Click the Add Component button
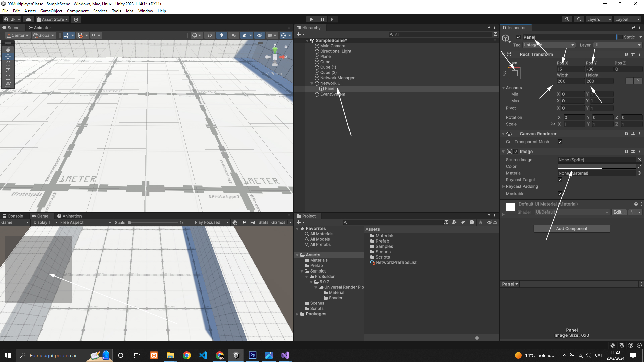 coord(572,229)
